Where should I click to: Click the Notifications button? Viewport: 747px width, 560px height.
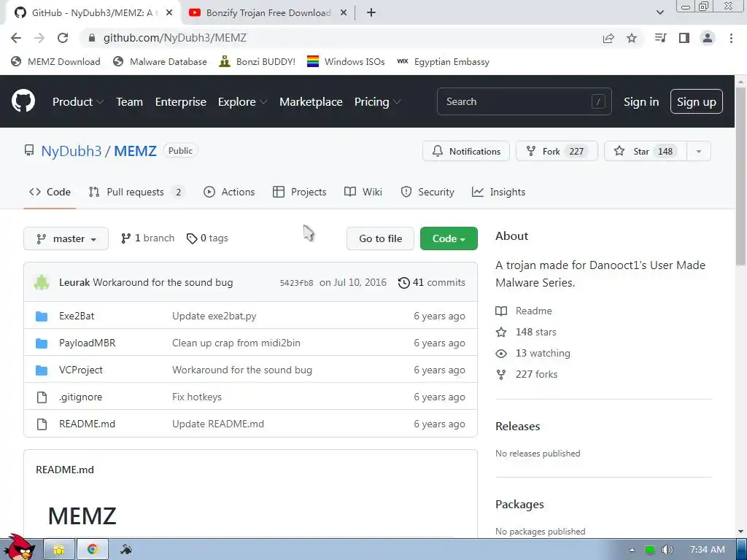click(466, 152)
